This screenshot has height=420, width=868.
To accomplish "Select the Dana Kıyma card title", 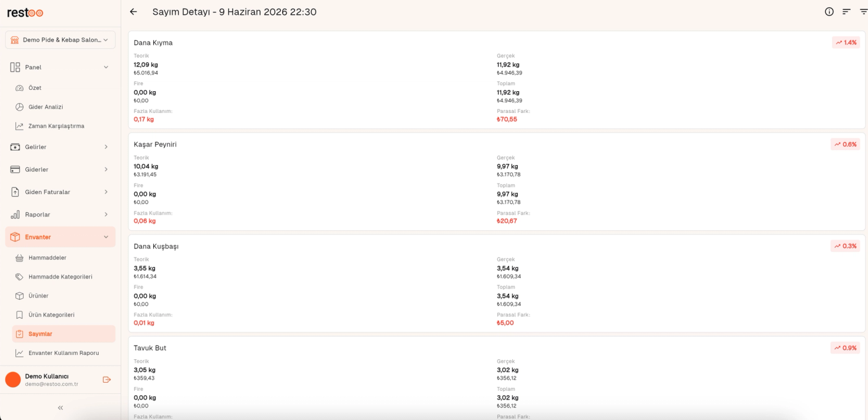I will click(x=153, y=43).
